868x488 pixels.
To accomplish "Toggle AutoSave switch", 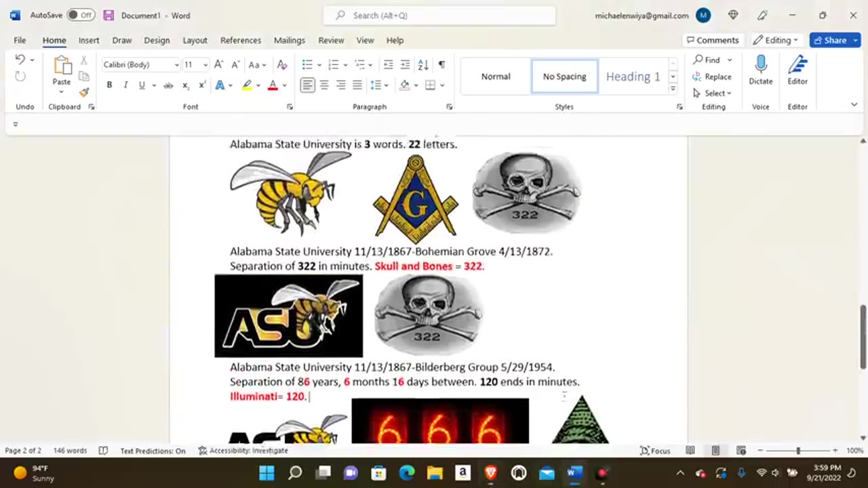I will tap(81, 15).
